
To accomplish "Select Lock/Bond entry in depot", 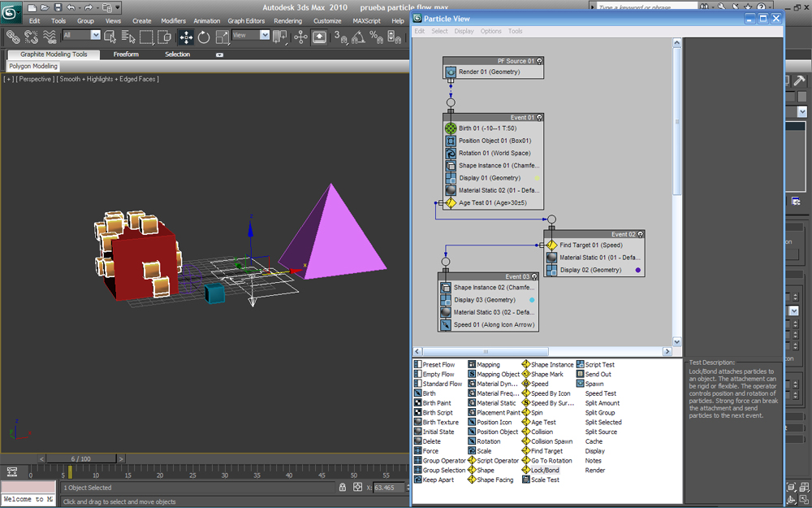I will point(541,470).
